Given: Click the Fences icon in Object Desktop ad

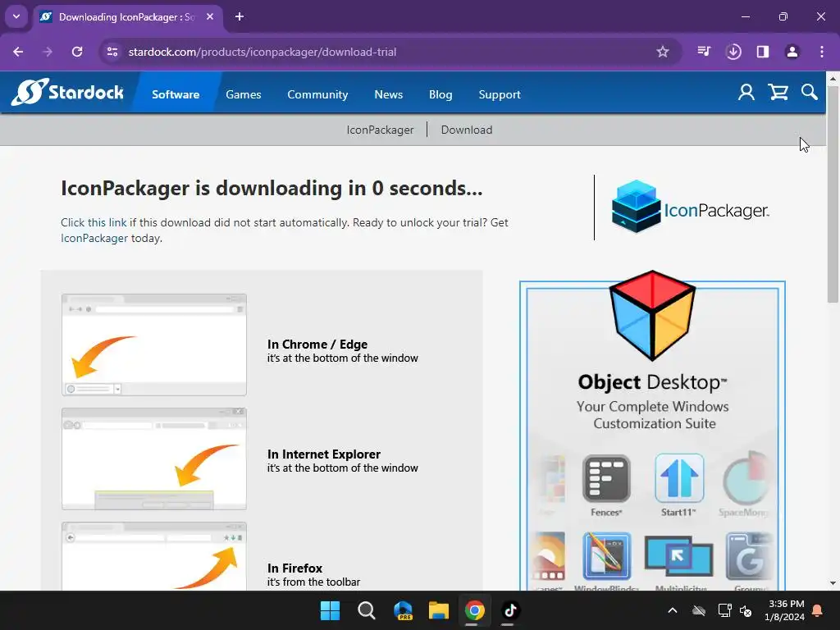Looking at the screenshot, I should tap(606, 478).
